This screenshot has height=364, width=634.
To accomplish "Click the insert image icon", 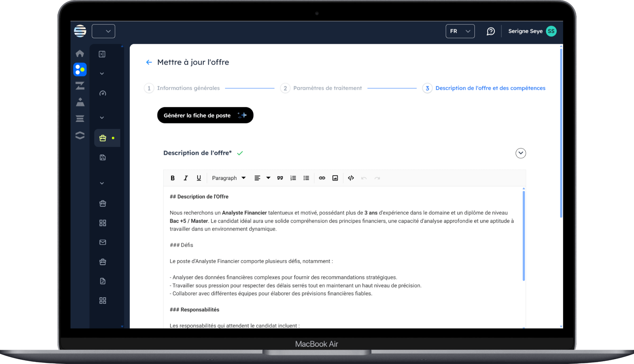I will pos(335,178).
